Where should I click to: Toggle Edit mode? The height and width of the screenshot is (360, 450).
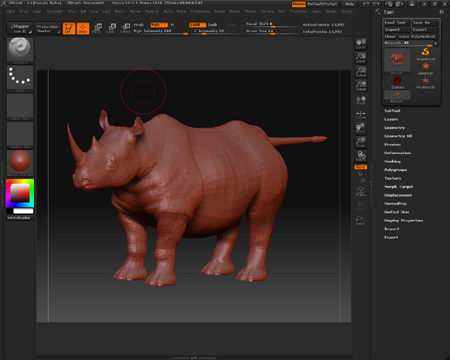[x=69, y=28]
